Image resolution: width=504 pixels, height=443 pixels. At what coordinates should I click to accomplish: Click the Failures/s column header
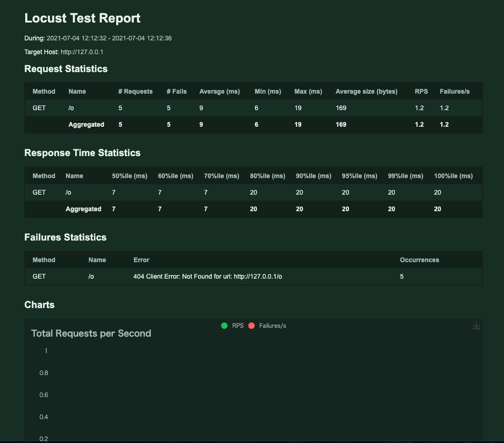tap(454, 91)
